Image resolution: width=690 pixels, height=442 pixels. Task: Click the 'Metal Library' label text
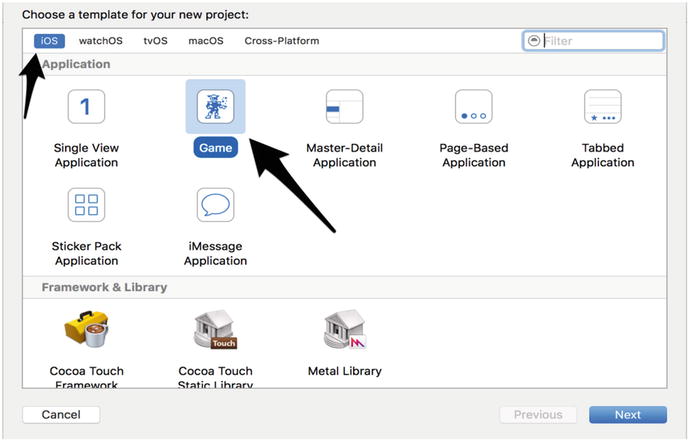[x=345, y=372]
